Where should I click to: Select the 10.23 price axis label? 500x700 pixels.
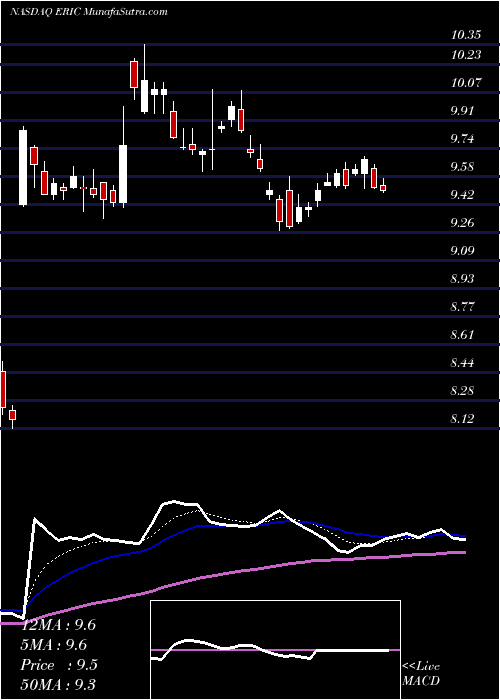(467, 54)
